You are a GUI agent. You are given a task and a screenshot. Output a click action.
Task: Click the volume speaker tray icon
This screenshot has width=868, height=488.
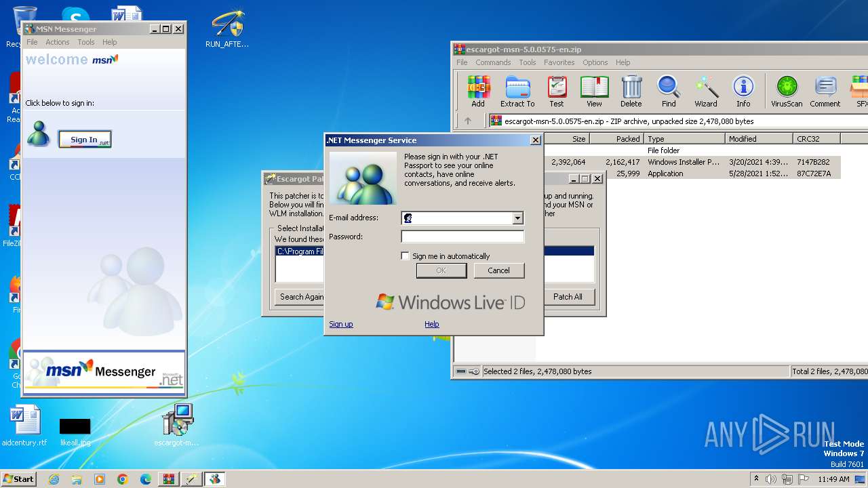tap(770, 479)
